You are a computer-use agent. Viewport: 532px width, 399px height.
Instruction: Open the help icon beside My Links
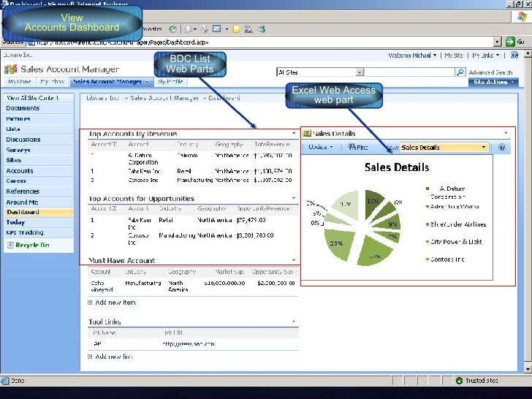click(514, 55)
